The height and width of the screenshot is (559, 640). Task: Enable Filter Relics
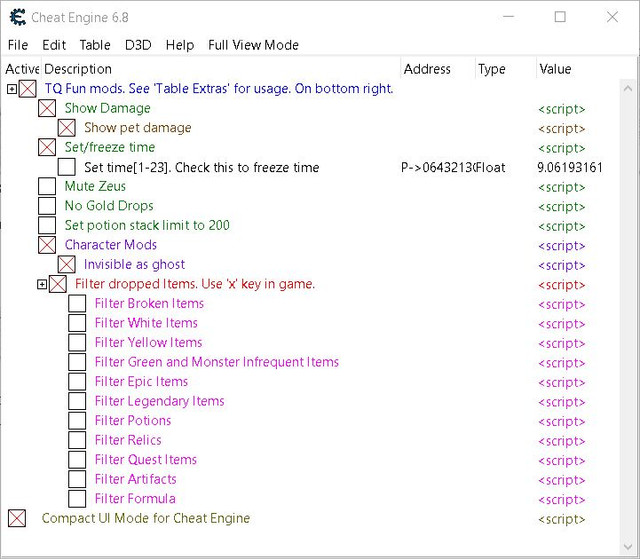pos(77,440)
